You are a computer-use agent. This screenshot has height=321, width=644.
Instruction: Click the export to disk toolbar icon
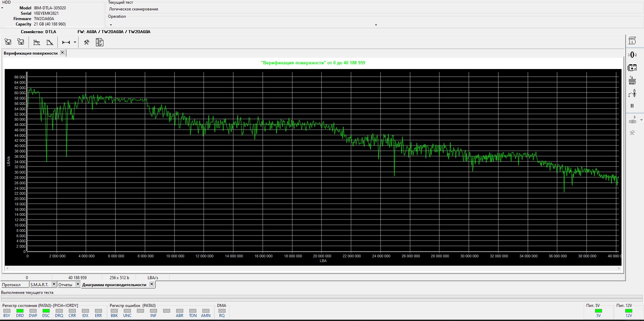click(21, 42)
